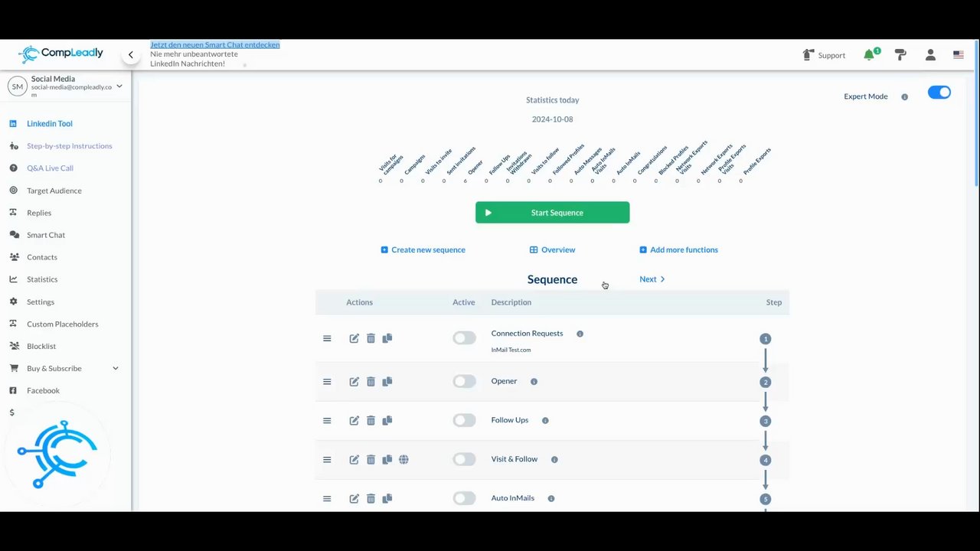
Task: Open Smart Chat in the sidebar
Action: point(46,235)
